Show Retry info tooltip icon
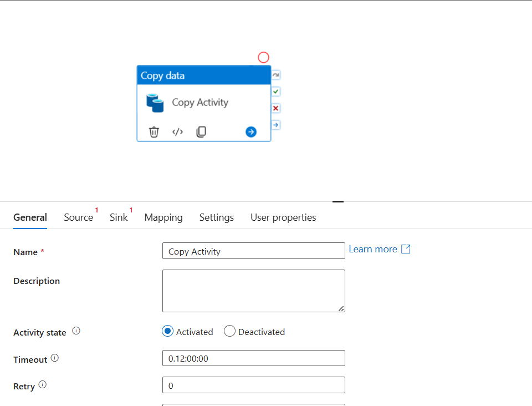The image size is (532, 406). pos(43,384)
